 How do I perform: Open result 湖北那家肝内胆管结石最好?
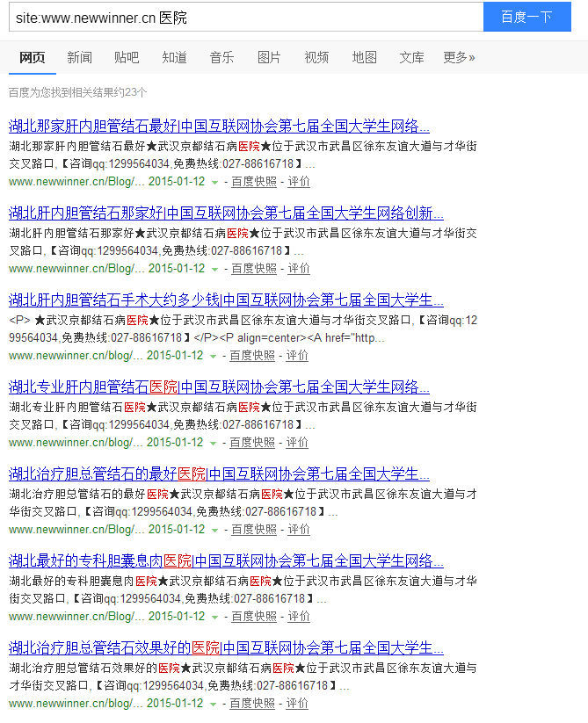219,126
